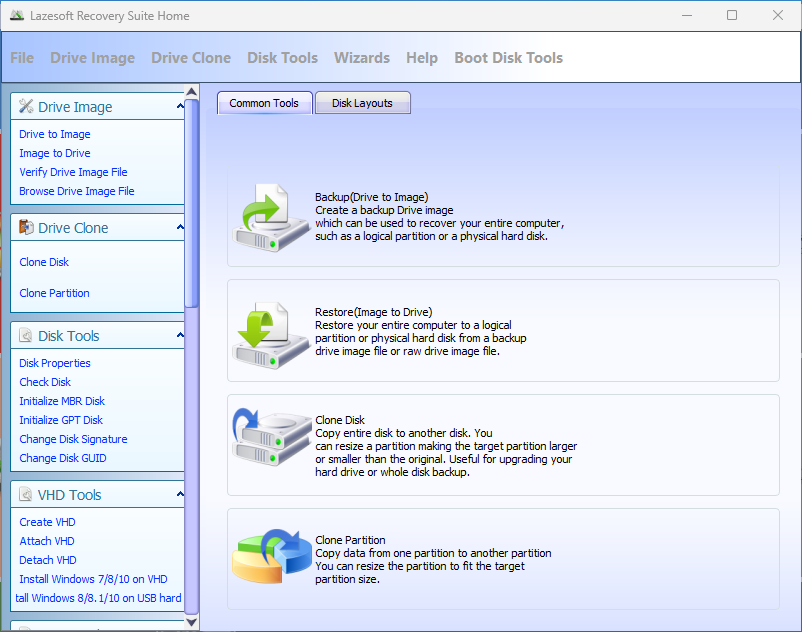This screenshot has width=802, height=632.
Task: Select Check Disk from the sidebar
Action: point(45,381)
